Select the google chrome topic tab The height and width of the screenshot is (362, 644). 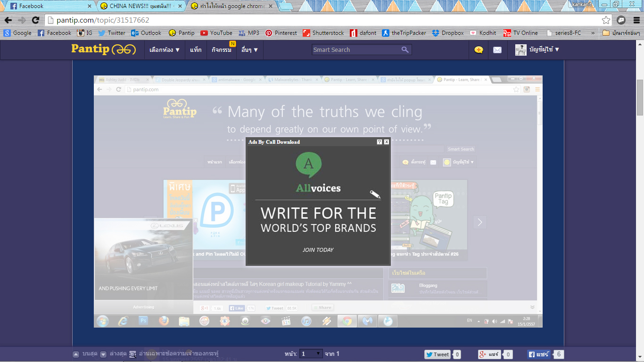[x=231, y=6]
